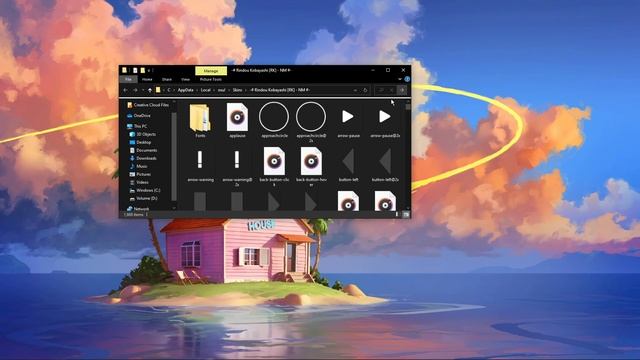640x360 pixels.
Task: Click the folder icon in address bar
Action: click(x=158, y=90)
